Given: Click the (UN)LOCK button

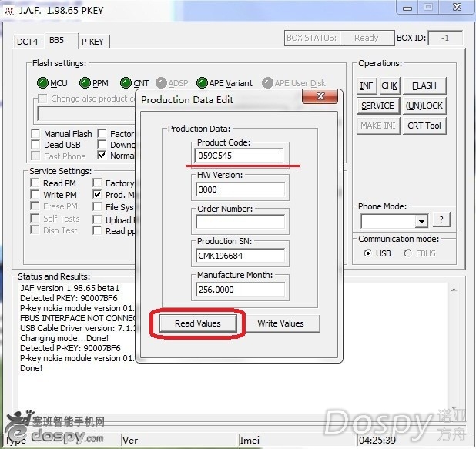Looking at the screenshot, I should 424,106.
